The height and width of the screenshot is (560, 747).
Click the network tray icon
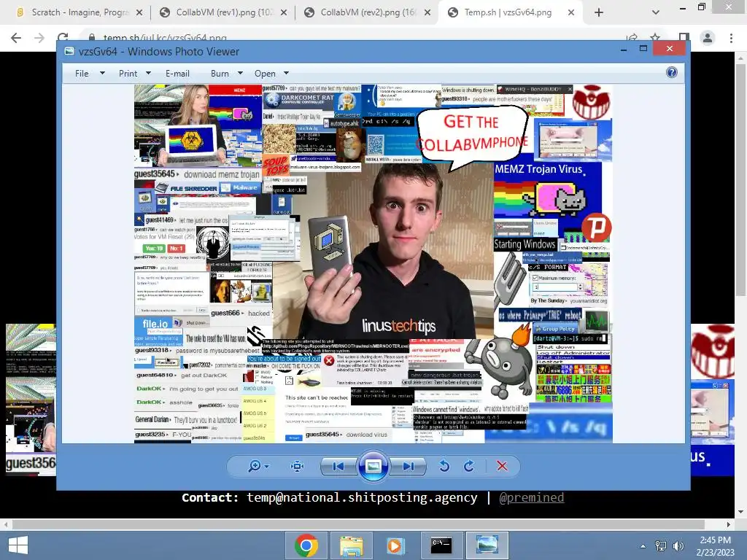click(x=661, y=546)
